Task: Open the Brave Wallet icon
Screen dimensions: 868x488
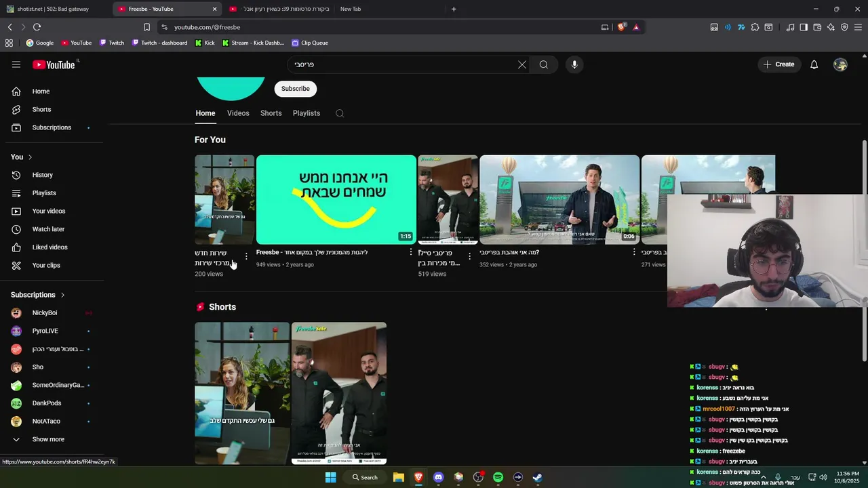Action: click(x=817, y=27)
